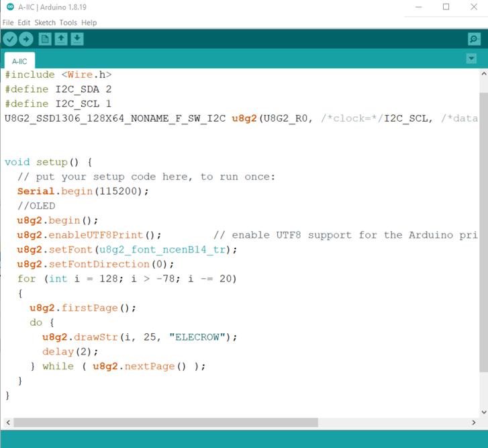
Task: Open the Edit menu
Action: 24,23
